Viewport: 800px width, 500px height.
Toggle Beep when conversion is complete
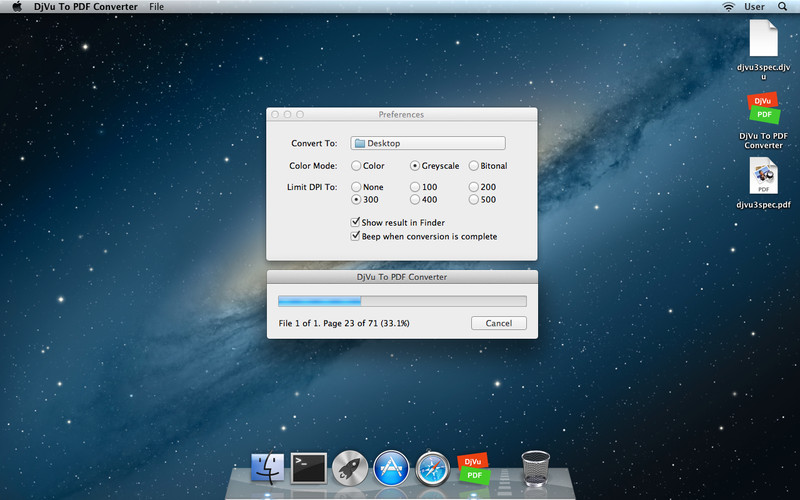(x=356, y=236)
